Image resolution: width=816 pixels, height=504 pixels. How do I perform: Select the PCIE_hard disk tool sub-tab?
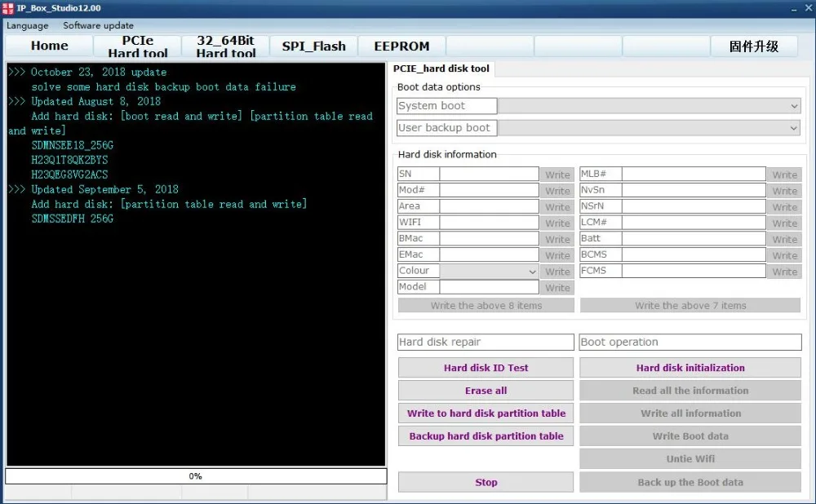coord(441,69)
